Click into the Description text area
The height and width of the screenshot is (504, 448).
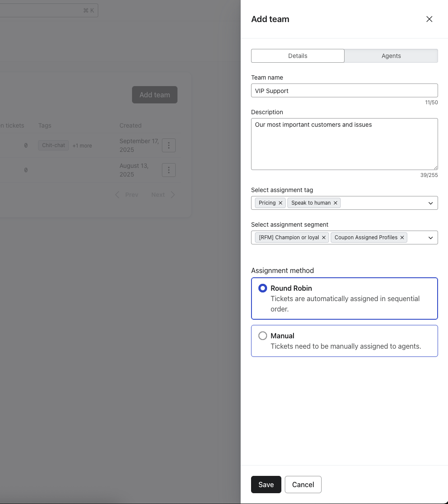point(344,144)
